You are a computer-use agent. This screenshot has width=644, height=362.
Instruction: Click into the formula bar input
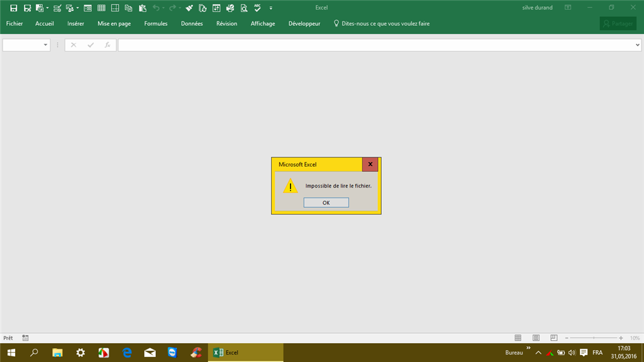[376, 45]
